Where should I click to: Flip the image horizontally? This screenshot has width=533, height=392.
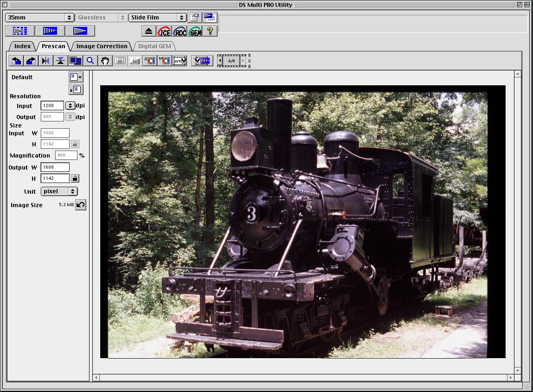(x=45, y=61)
